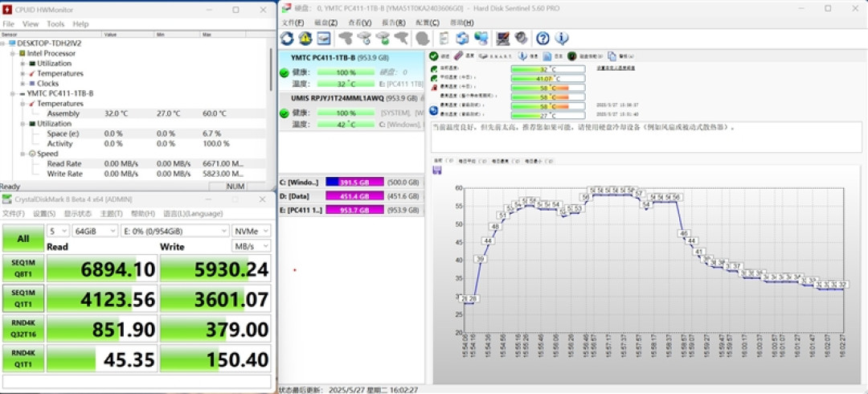Open the test size dropdown showing 64GiB
The image size is (868, 394).
[x=95, y=231]
